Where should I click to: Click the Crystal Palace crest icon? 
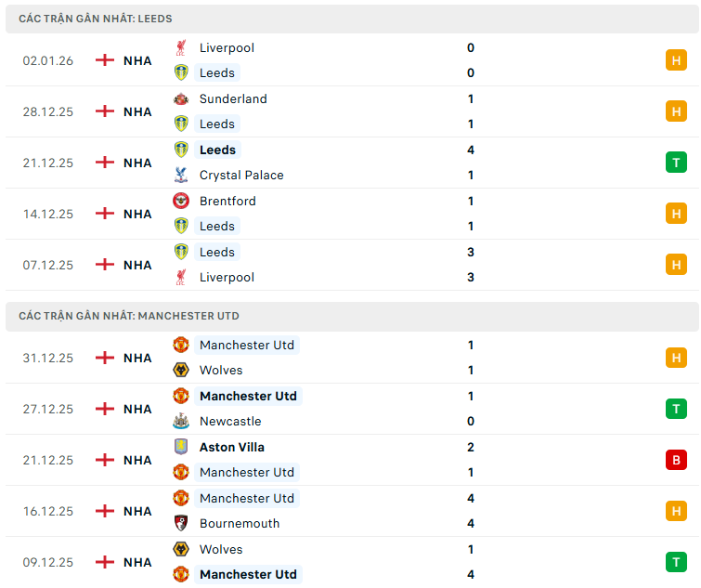181,175
